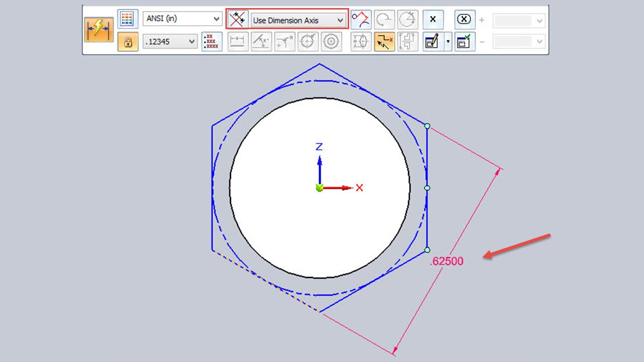
Task: Click the linear dimension type icon
Action: [238, 42]
